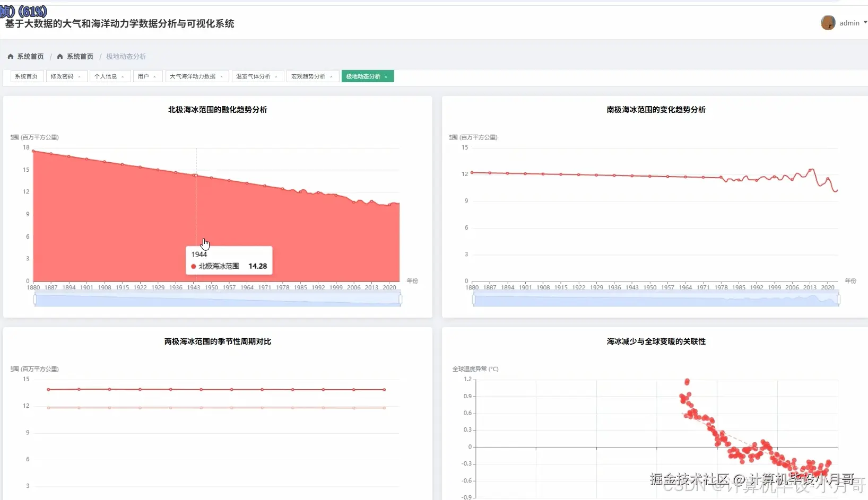Click the 极地动态分析 breadcrumb text
Viewport: 868px width, 500px height.
click(x=126, y=56)
